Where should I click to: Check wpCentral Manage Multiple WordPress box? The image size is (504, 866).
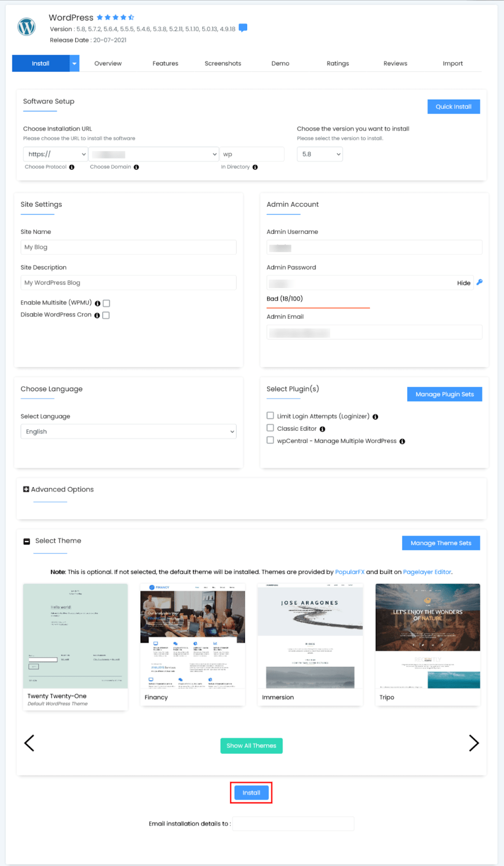270,441
